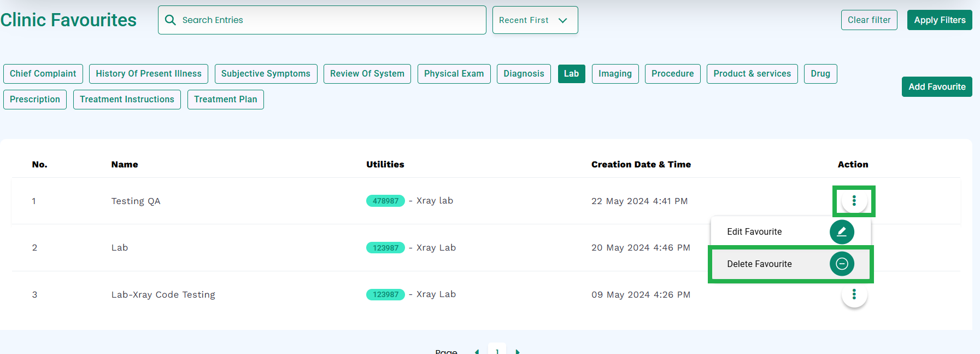Screen dimensions: 980x354
Task: Filter by Treatment Plan
Action: 226,100
